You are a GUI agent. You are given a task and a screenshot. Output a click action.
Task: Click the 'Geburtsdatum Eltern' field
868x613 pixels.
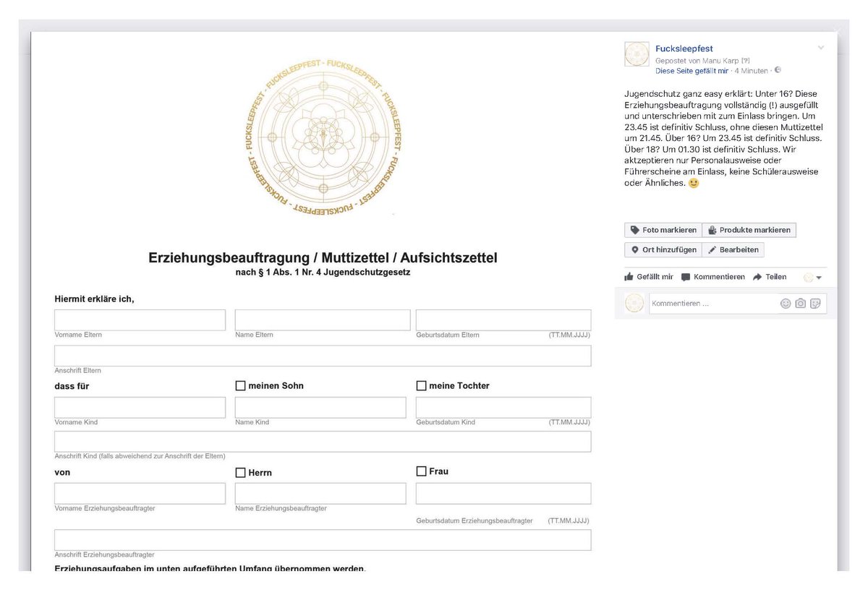pyautogui.click(x=503, y=320)
